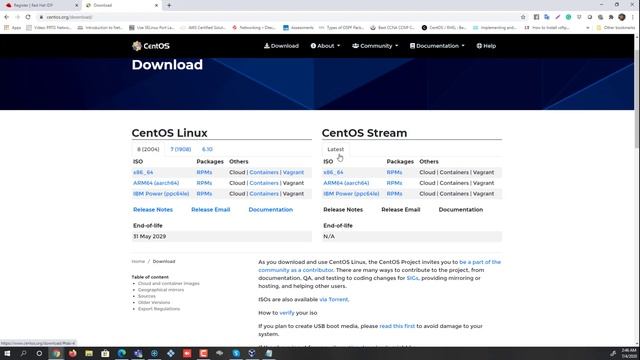Image resolution: width=640 pixels, height=360 pixels.
Task: Open Microsoft Edge from the taskbar
Action: coord(122,353)
